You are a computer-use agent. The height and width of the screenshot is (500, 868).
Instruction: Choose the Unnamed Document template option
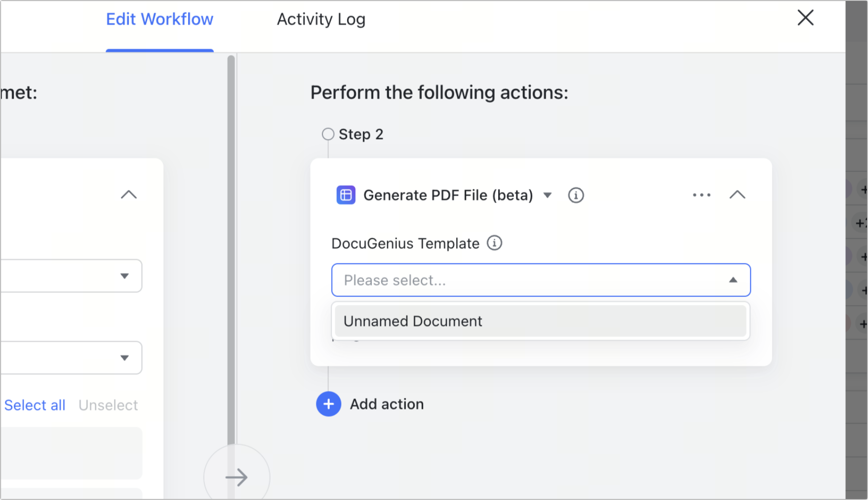point(413,321)
